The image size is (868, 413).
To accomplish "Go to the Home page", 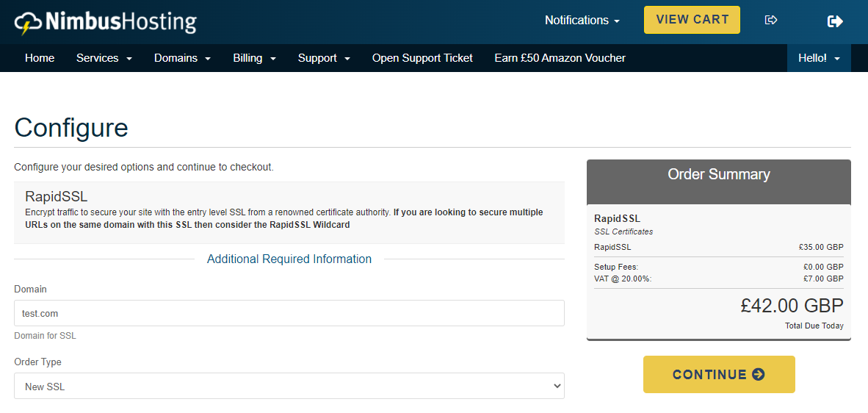I will (x=40, y=57).
